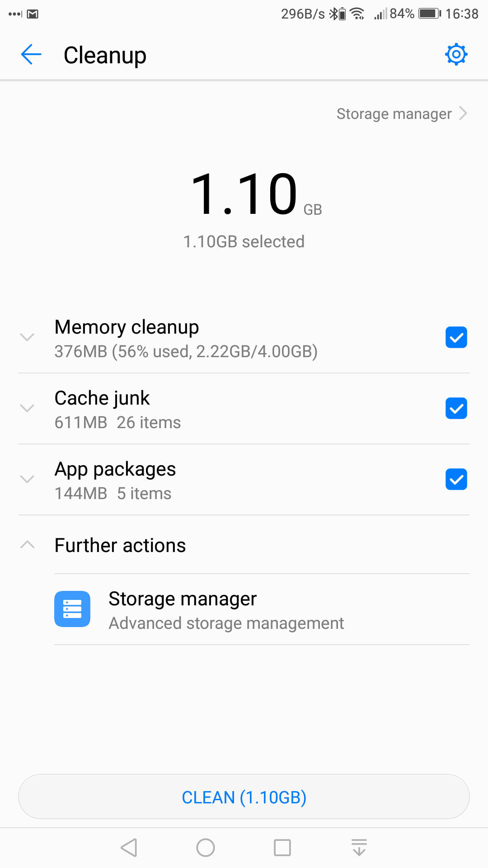
Task: Uncheck the Memory cleanup checkbox
Action: point(456,337)
